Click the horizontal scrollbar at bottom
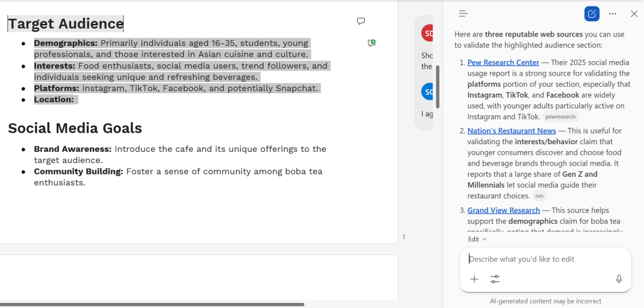 click(152, 305)
